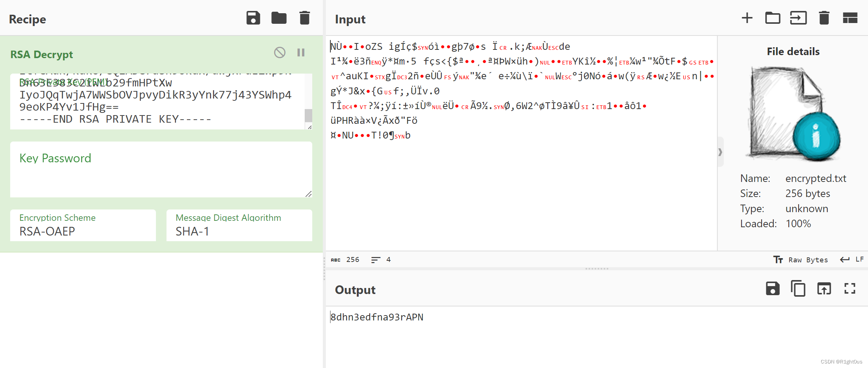Click into the RSA Private Key text area

[157, 101]
